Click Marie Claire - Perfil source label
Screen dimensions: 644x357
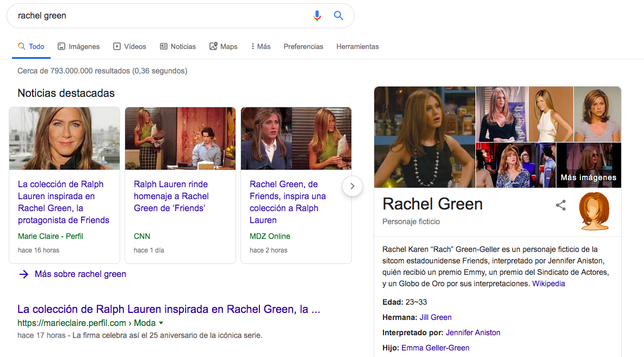coord(50,236)
